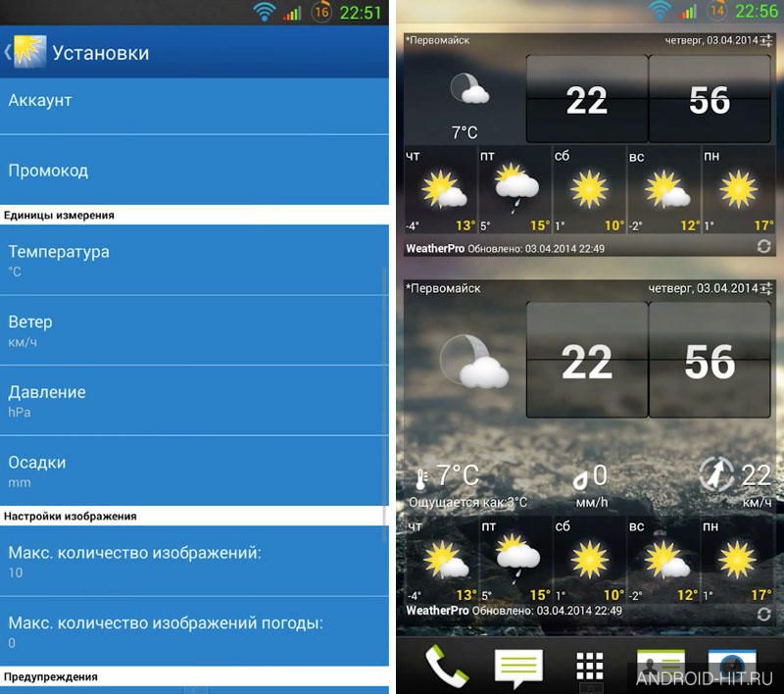Tap Wi-Fi status icon on settings screen
This screenshot has height=694, width=784.
click(x=264, y=12)
